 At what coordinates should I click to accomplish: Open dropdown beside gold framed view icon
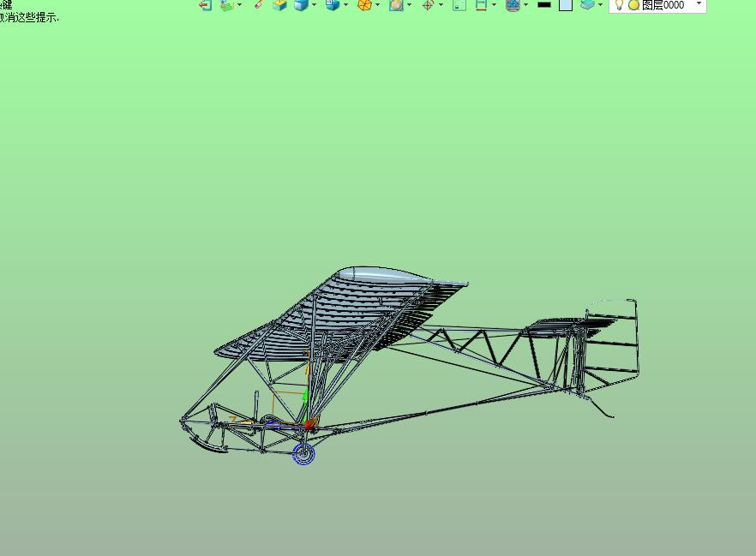(410, 5)
